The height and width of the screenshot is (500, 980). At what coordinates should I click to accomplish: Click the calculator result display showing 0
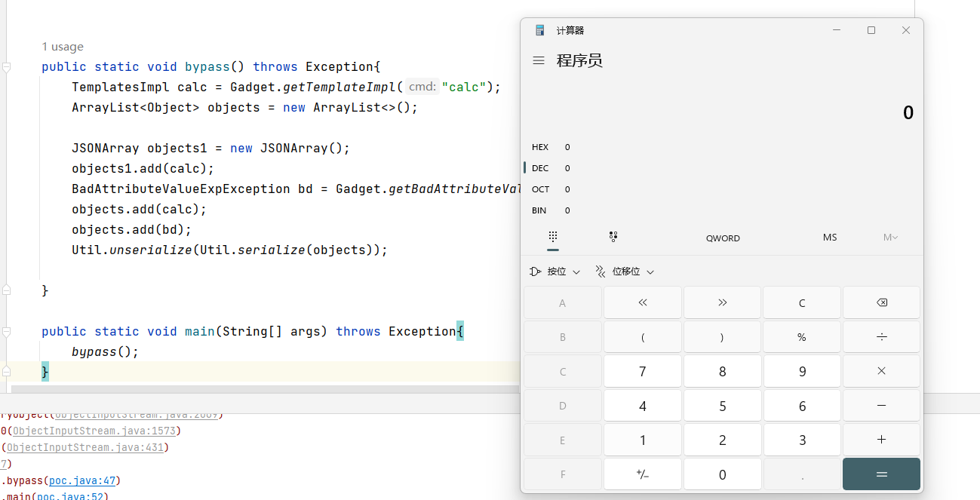(x=908, y=113)
